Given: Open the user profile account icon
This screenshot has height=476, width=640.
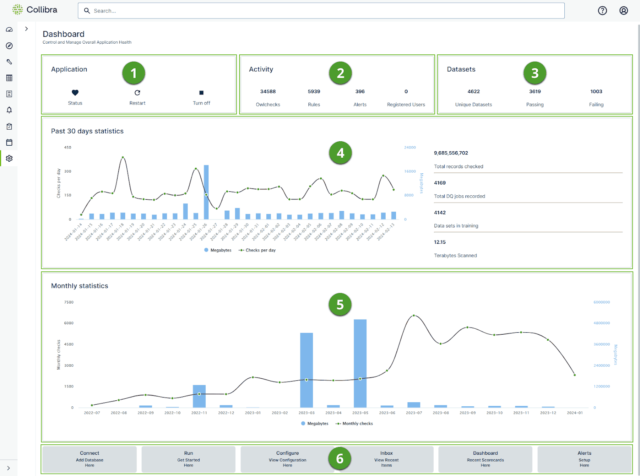Looking at the screenshot, I should pos(623,11).
